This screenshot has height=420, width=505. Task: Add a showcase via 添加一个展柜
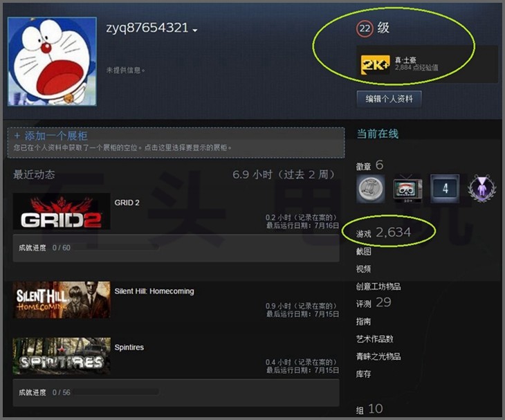point(50,136)
